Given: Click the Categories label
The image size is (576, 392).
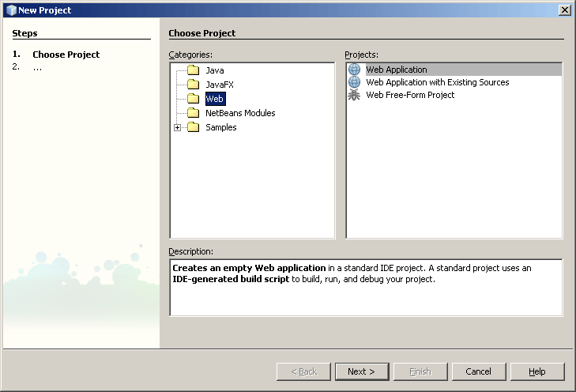Looking at the screenshot, I should [x=190, y=55].
